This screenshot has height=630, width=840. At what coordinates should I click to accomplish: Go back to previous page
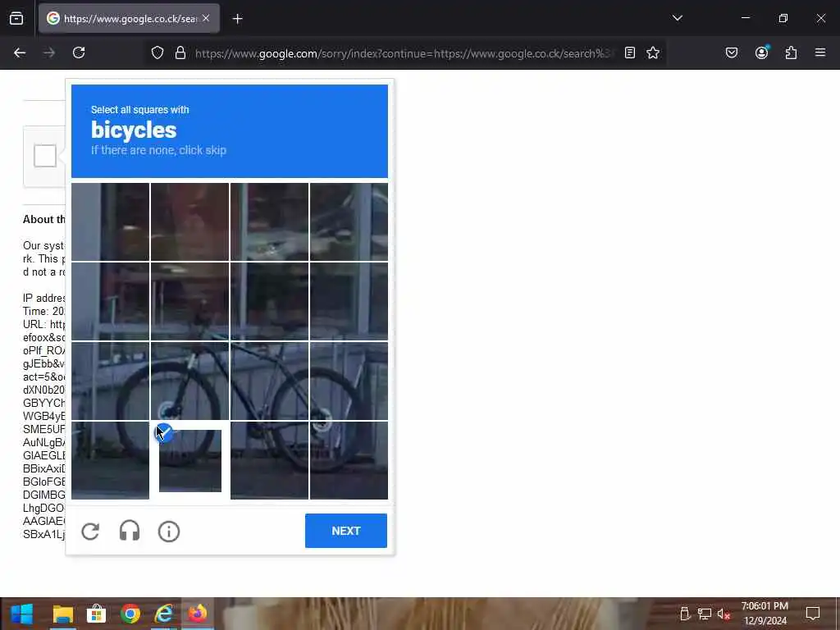(20, 52)
